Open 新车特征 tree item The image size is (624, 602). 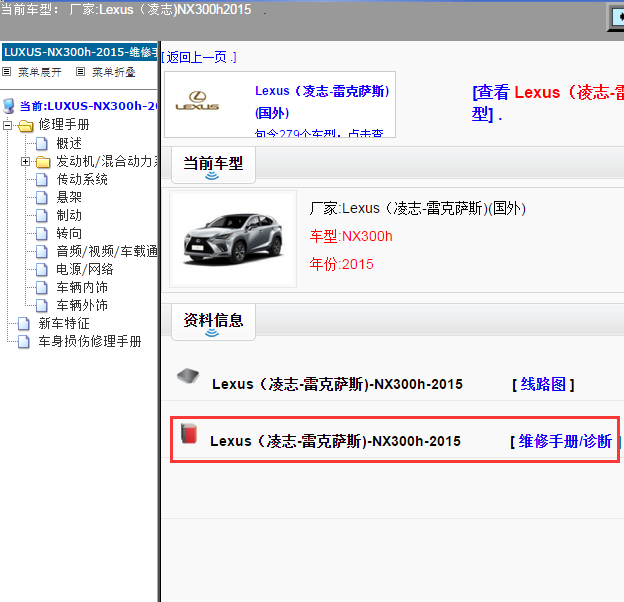[x=64, y=324]
